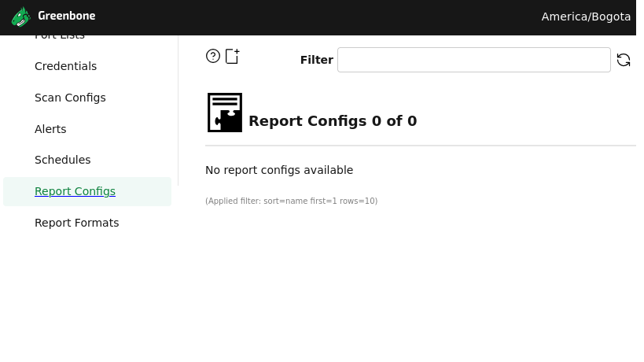The image size is (644, 362).
Task: Open the Alerts sidebar entry
Action: pos(50,129)
